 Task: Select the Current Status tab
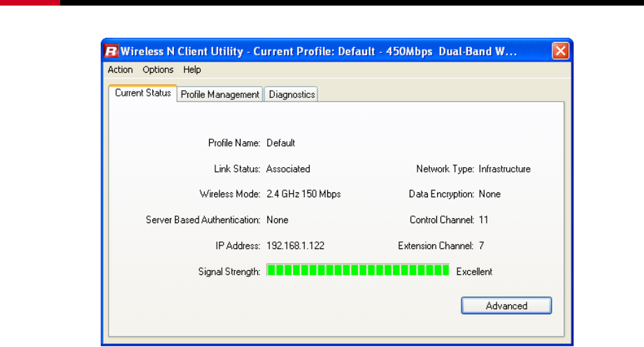143,93
